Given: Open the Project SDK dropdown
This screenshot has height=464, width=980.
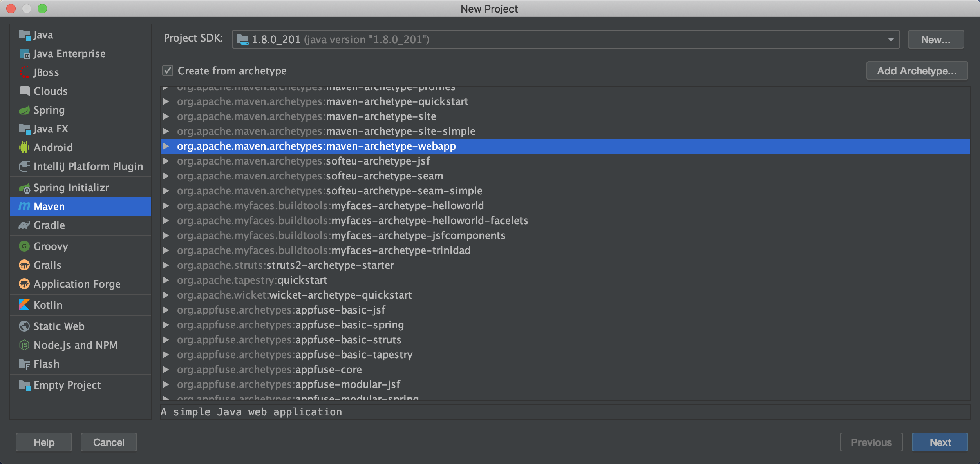Looking at the screenshot, I should [891, 40].
